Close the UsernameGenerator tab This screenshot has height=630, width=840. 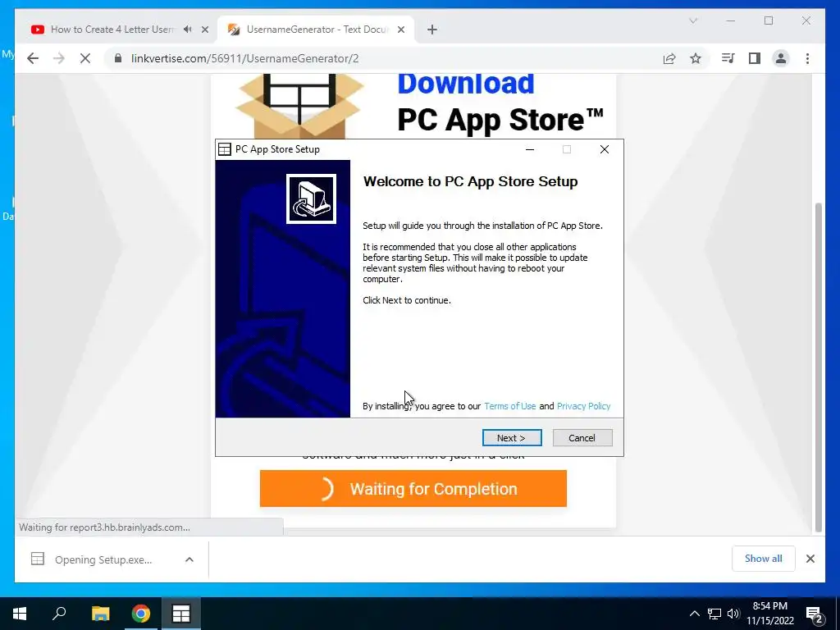[x=400, y=30]
